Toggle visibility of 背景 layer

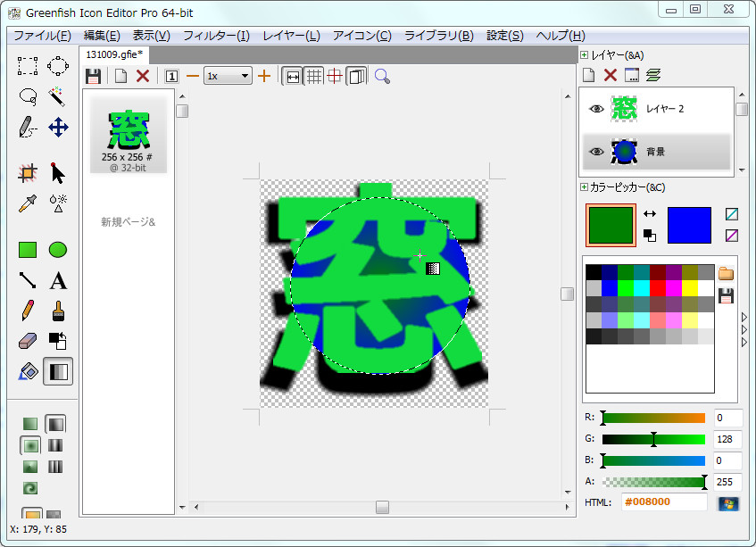point(596,152)
